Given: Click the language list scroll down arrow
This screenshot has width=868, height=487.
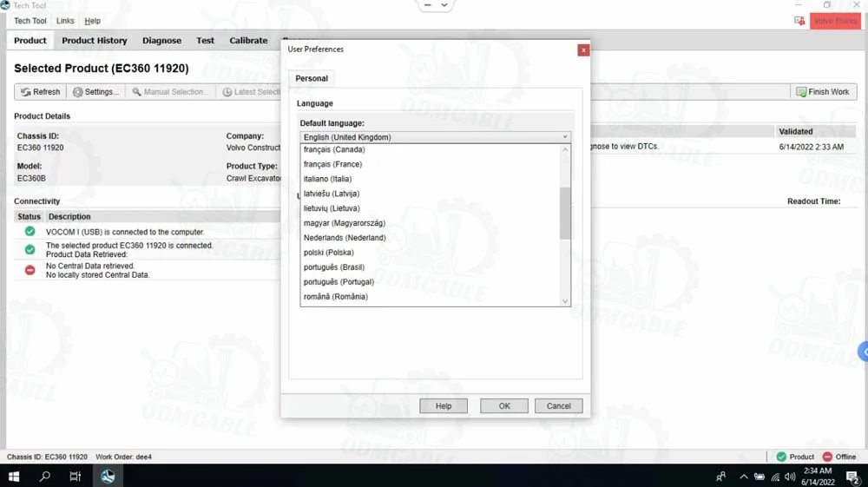Looking at the screenshot, I should [x=565, y=301].
